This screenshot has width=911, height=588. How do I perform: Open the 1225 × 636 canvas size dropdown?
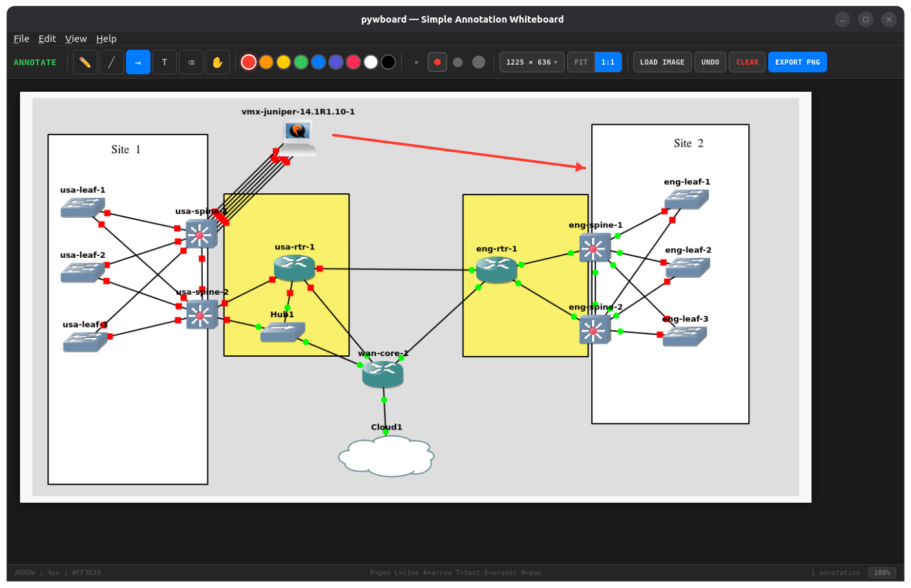click(x=531, y=61)
